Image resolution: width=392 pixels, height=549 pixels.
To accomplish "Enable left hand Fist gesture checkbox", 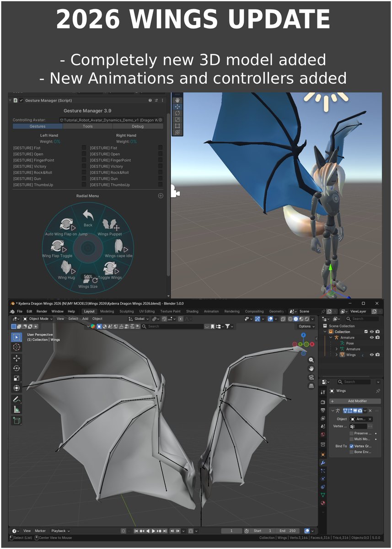I will tap(84, 148).
